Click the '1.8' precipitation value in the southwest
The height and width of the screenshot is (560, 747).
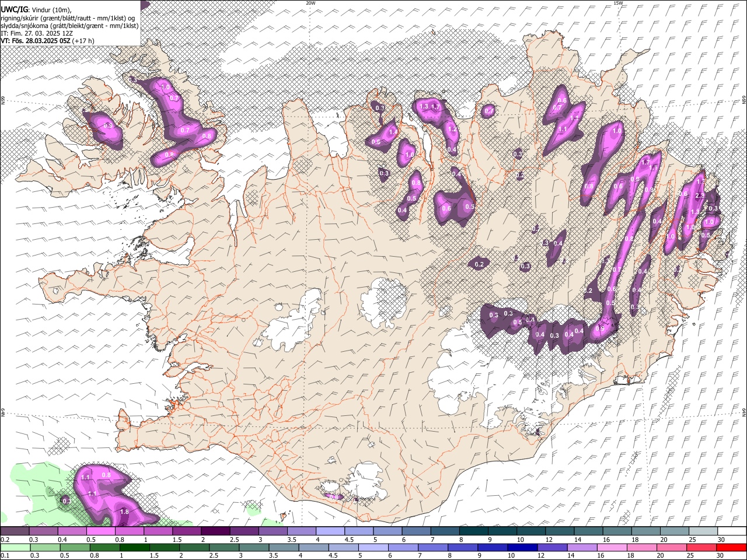point(124,512)
